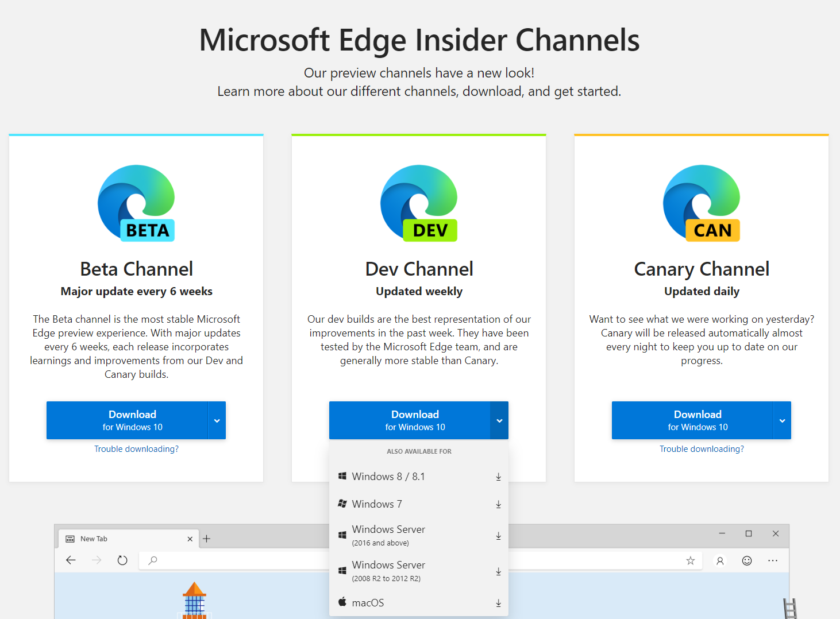The width and height of the screenshot is (840, 619).
Task: Open the profile icon in the browser preview
Action: coord(720,560)
